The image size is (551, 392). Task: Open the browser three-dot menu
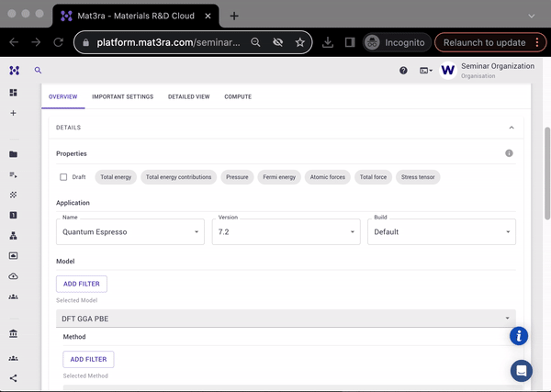tap(537, 42)
